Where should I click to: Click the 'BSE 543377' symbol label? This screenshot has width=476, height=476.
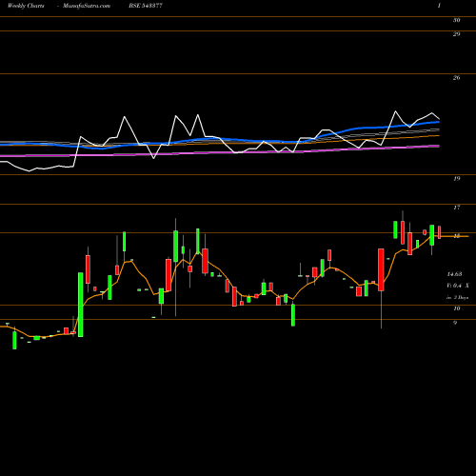(x=146, y=6)
